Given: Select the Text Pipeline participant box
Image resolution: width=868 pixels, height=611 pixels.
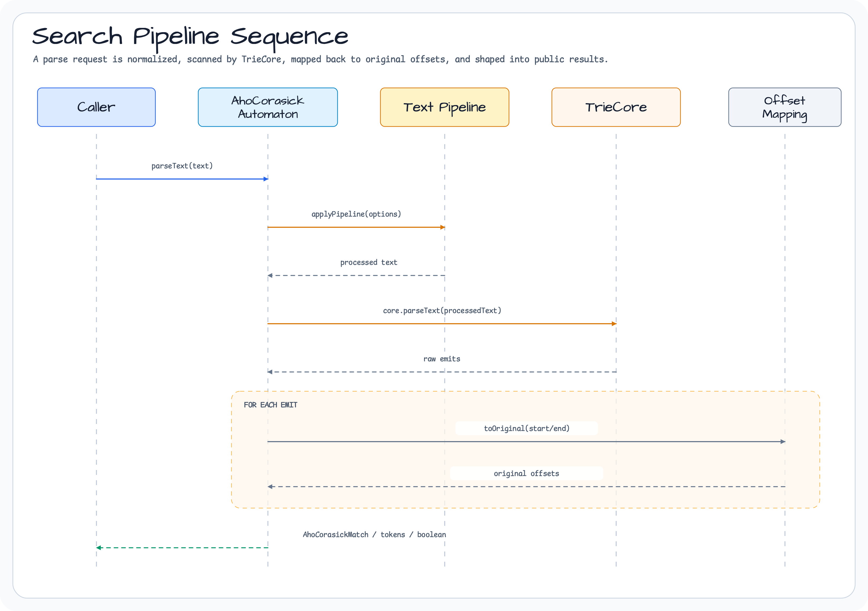Looking at the screenshot, I should pos(445,107).
